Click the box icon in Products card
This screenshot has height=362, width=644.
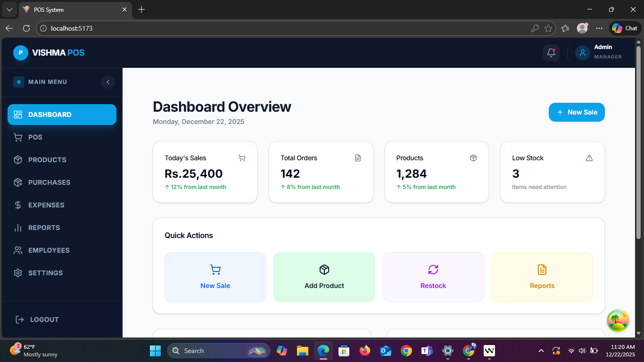click(473, 158)
